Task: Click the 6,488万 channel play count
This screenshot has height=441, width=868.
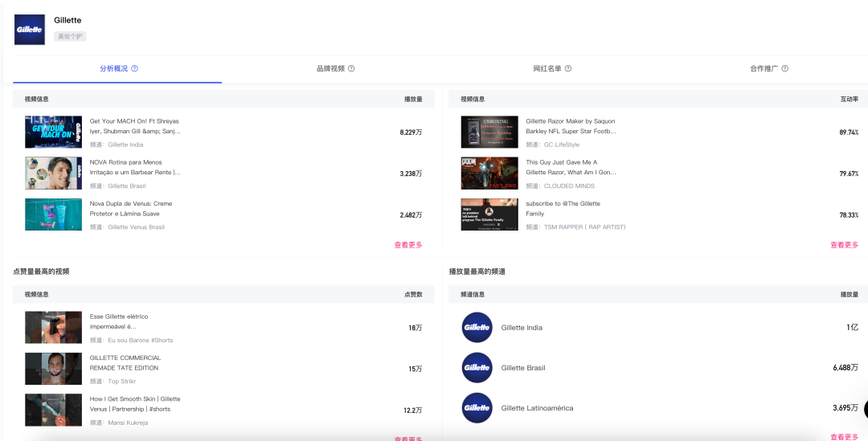Action: [845, 367]
